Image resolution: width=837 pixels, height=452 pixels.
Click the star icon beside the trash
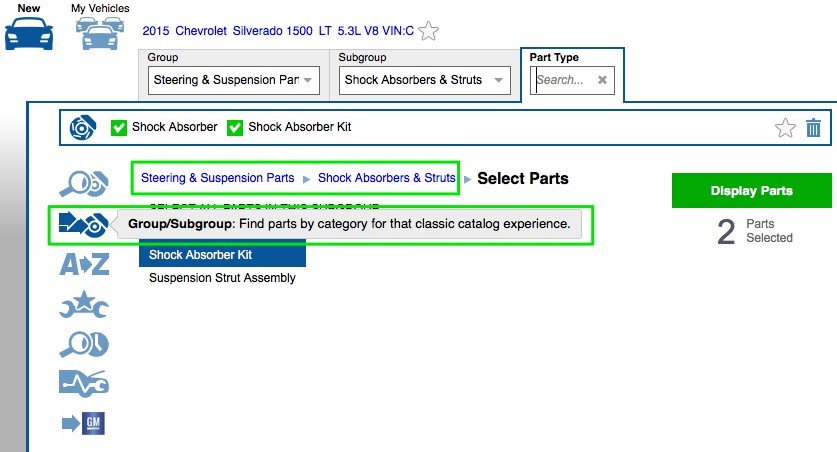click(785, 128)
